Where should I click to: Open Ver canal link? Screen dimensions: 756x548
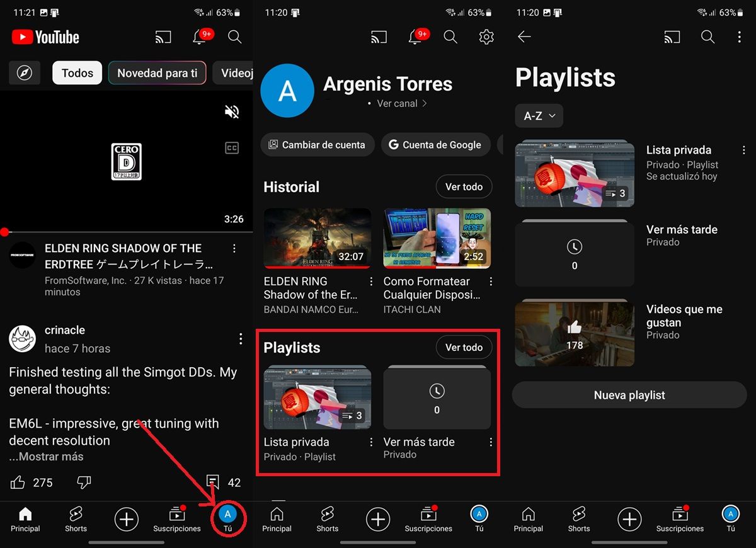[402, 103]
